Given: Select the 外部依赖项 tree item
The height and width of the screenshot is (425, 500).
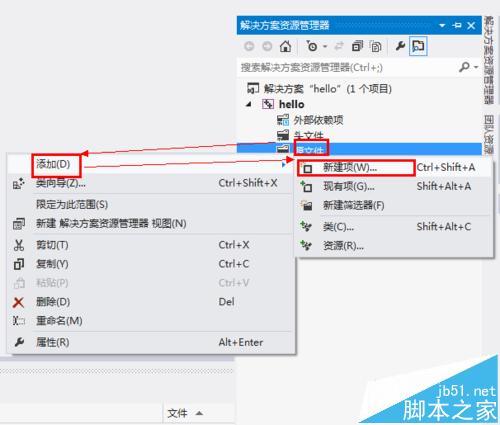Looking at the screenshot, I should point(318,120).
